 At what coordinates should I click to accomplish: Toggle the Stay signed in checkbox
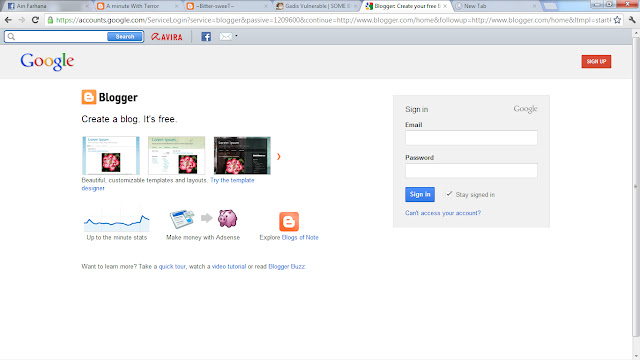[x=449, y=194]
